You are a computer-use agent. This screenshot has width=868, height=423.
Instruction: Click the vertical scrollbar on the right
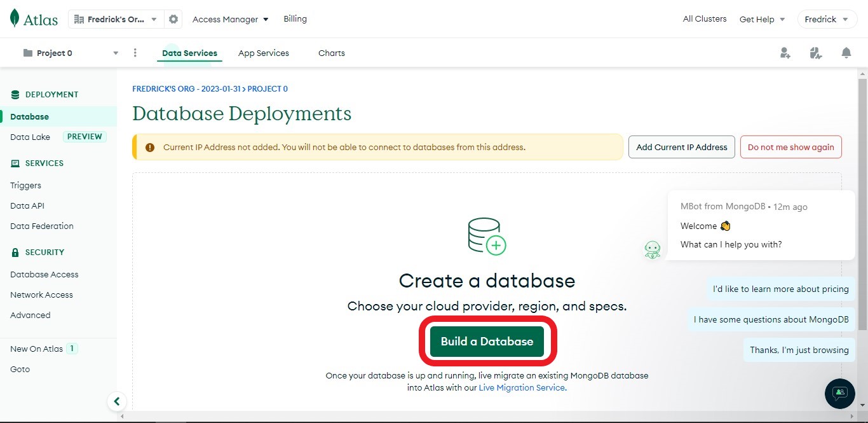(862, 204)
